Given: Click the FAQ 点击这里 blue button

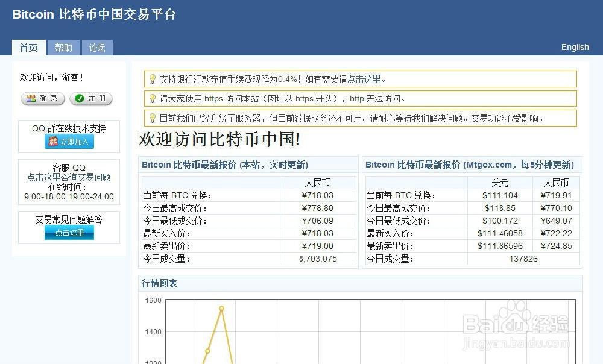Looking at the screenshot, I should (69, 233).
